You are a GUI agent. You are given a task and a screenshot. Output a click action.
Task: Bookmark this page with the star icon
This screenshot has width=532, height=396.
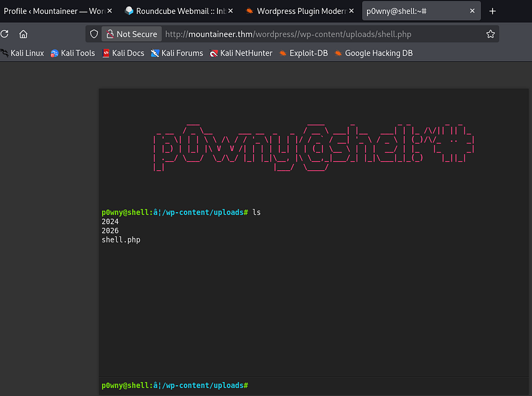(x=490, y=34)
